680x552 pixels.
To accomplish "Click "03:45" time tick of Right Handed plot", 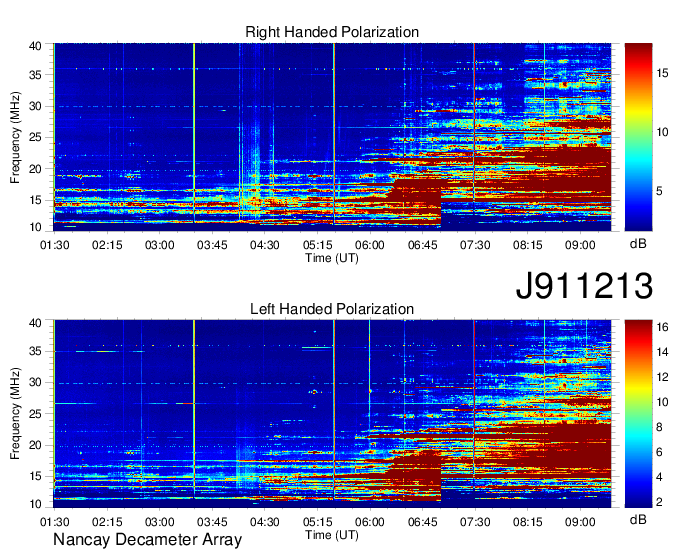I will click(212, 245).
